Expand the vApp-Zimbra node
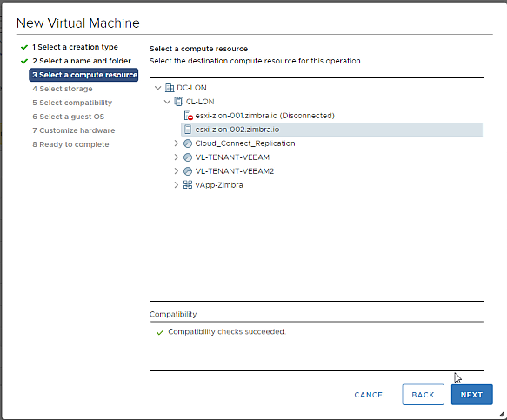 [x=177, y=185]
